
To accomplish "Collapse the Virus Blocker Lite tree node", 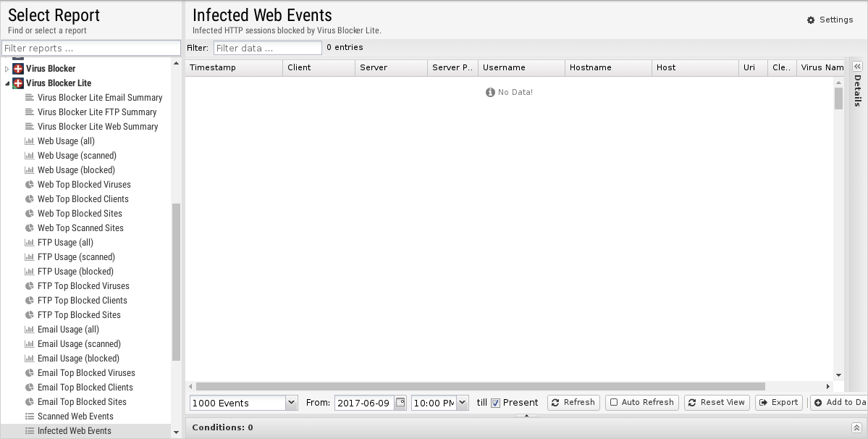I will pyautogui.click(x=7, y=83).
